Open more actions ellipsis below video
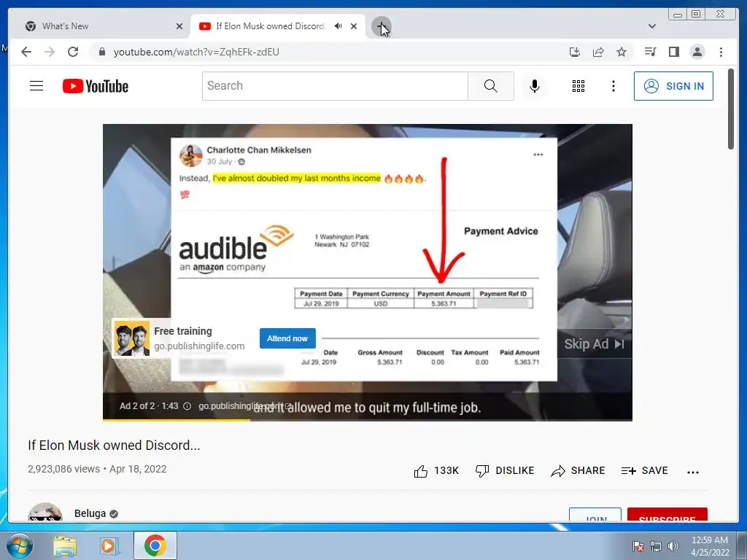 pos(693,472)
